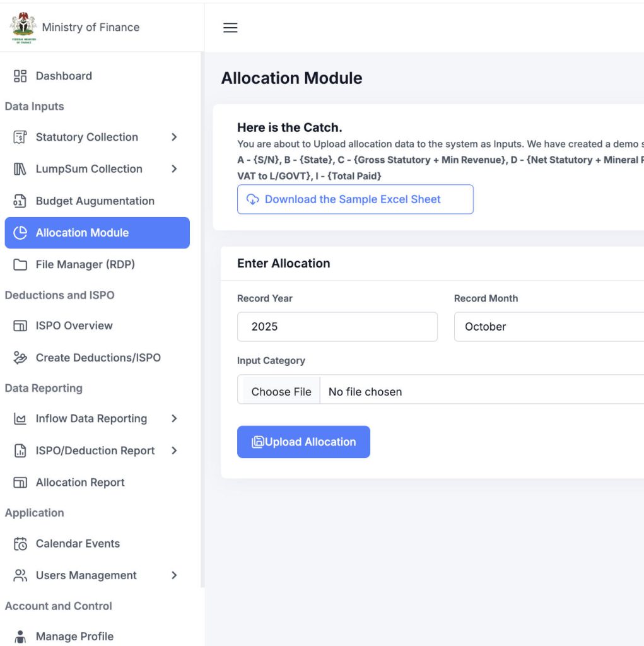Screen dimensions: 644x646
Task: Expand the Inflow Data Reporting submenu
Action: coord(174,419)
